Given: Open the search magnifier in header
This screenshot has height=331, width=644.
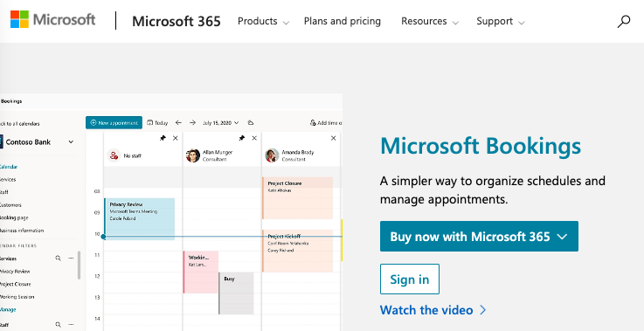Looking at the screenshot, I should tap(623, 21).
